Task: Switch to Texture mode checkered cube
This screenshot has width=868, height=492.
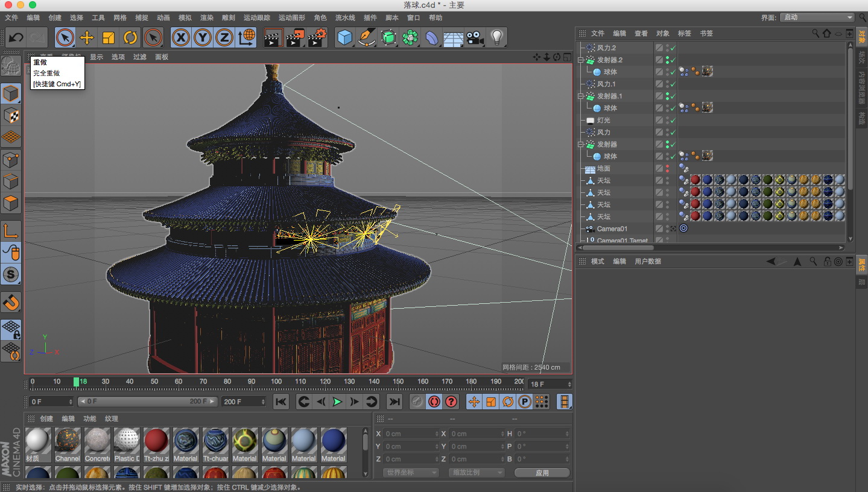Action: 11,115
